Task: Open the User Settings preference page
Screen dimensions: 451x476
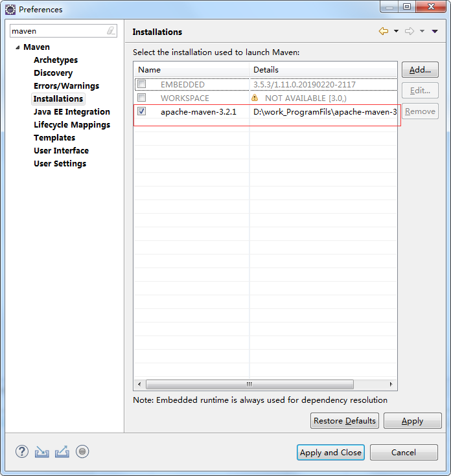Action: (x=60, y=164)
